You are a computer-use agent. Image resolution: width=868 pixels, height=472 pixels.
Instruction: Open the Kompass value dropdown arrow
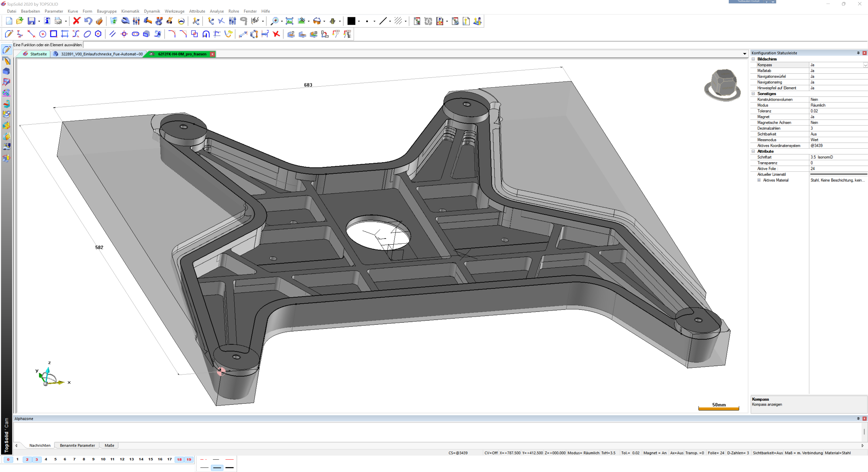coord(865,65)
